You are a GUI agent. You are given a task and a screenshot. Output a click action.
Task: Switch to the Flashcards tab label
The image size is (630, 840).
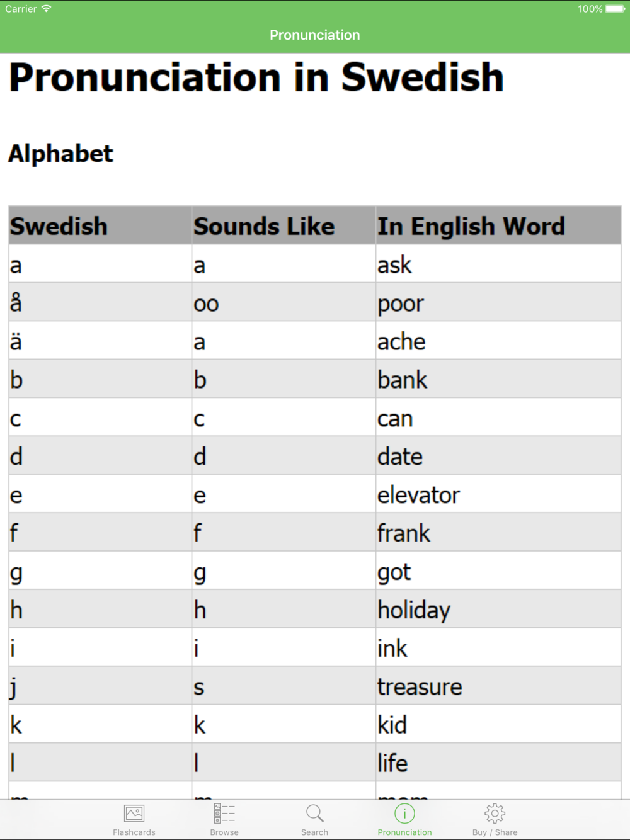pyautogui.click(x=134, y=832)
